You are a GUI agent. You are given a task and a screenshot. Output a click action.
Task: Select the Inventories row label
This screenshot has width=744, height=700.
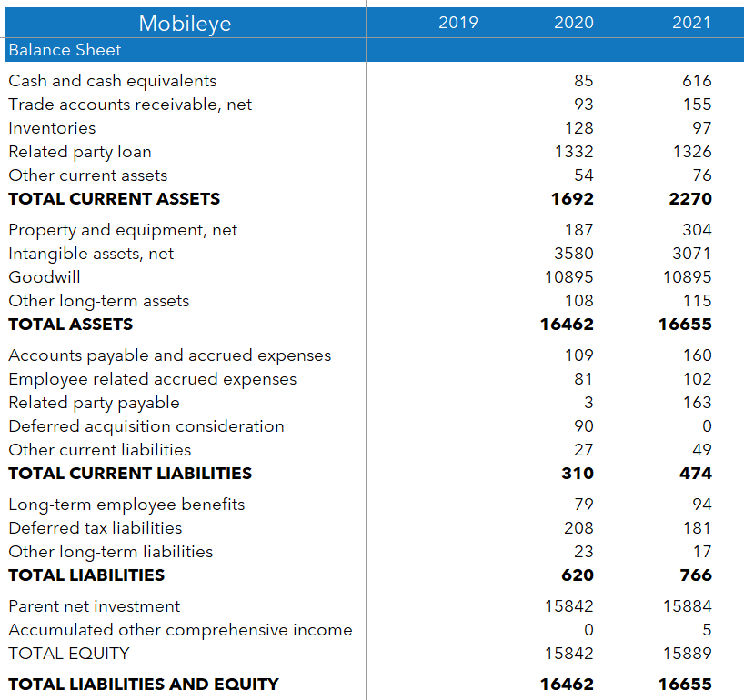click(x=52, y=128)
